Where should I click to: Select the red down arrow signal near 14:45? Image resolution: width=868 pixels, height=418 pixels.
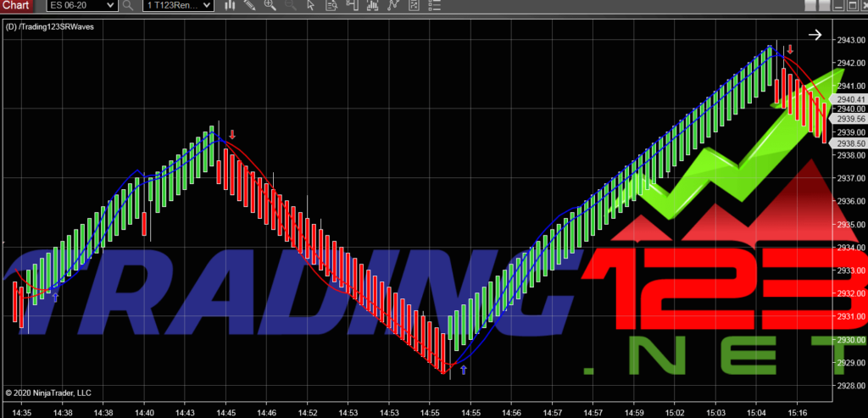[x=232, y=135]
